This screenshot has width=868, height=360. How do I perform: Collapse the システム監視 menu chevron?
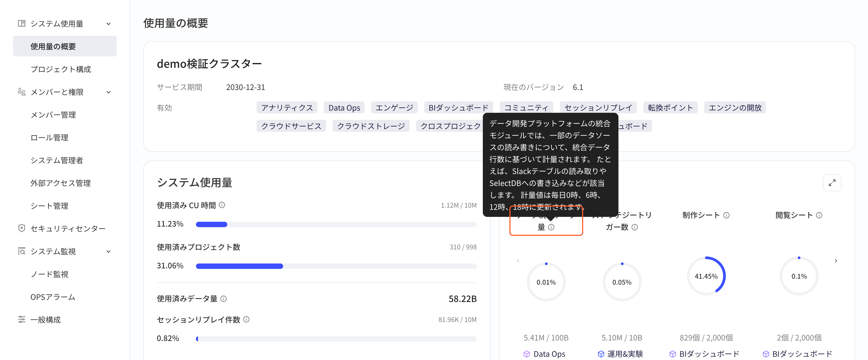point(108,251)
